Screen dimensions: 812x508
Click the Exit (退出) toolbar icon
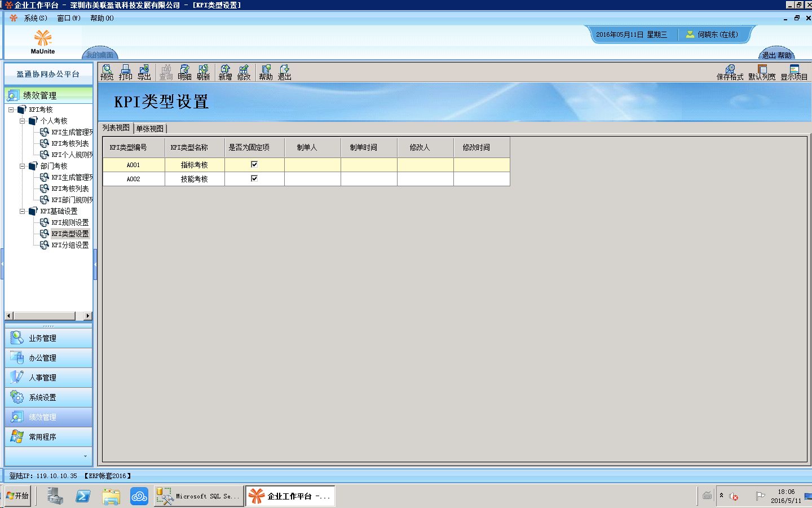click(x=285, y=72)
